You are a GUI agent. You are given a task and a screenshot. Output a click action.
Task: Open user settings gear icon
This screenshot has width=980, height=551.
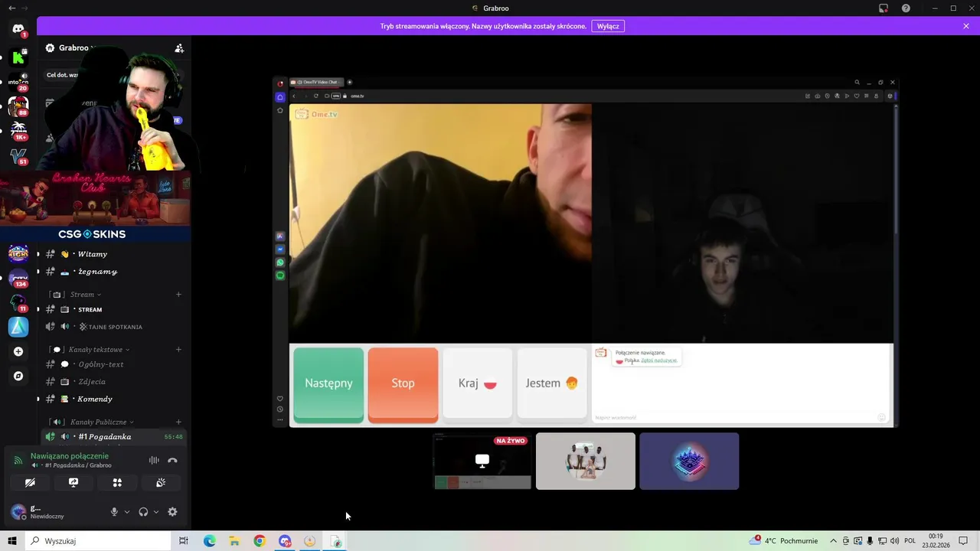pyautogui.click(x=172, y=512)
